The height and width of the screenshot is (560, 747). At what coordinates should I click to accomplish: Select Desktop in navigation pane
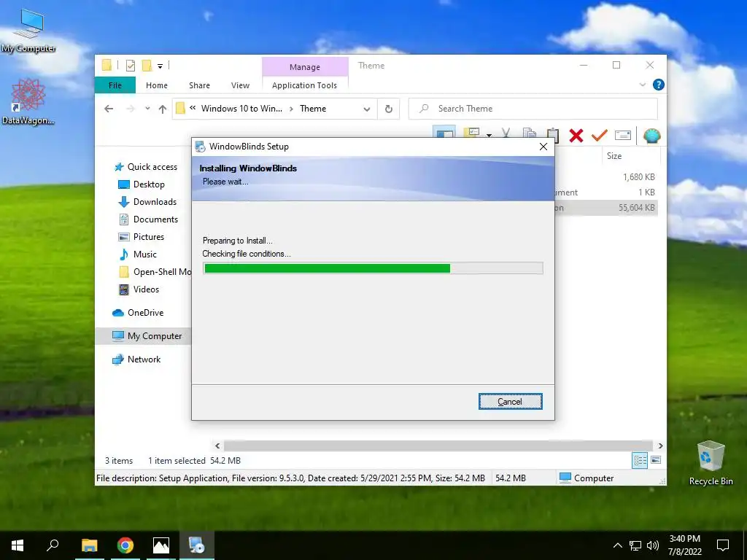tap(141, 184)
